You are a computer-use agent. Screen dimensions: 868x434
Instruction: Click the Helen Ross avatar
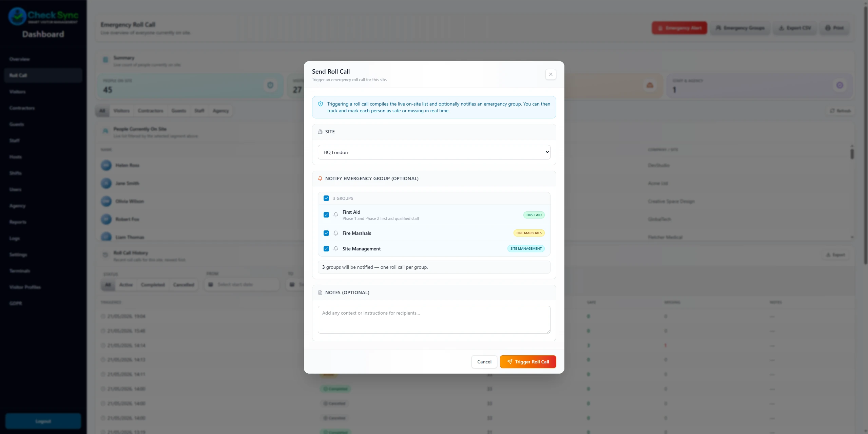[106, 165]
